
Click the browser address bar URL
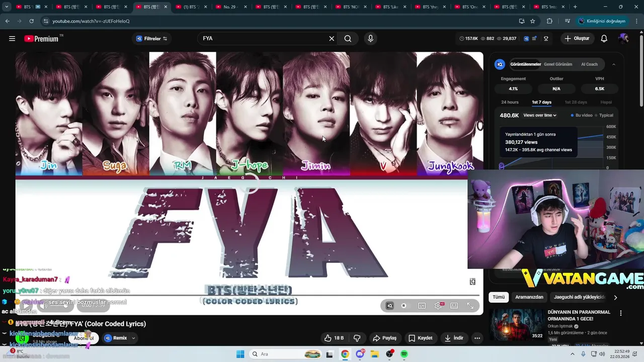tap(91, 21)
